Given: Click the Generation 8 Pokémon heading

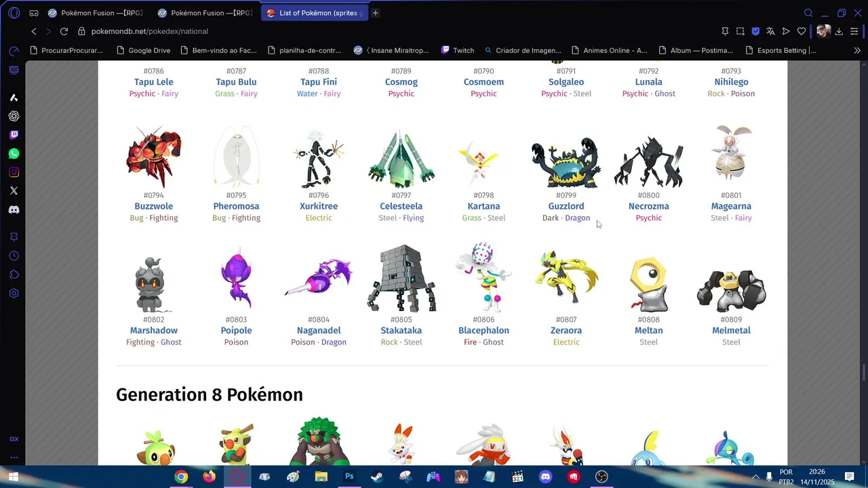Looking at the screenshot, I should click(x=210, y=394).
